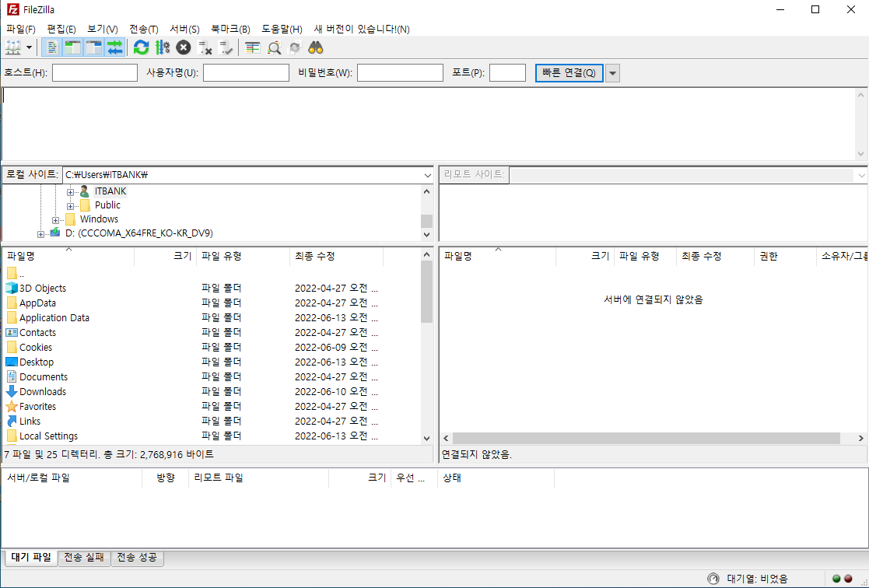Expand the ITBANK tree node

[x=70, y=192]
